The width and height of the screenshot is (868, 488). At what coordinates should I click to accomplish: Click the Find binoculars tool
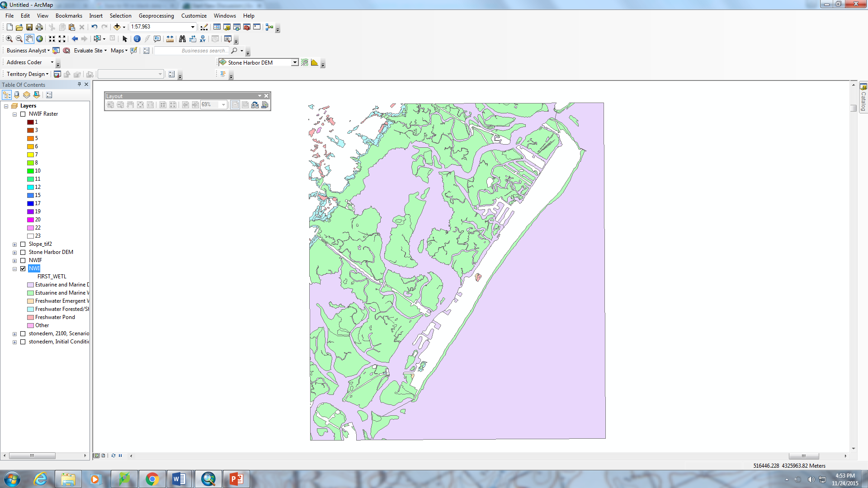182,39
